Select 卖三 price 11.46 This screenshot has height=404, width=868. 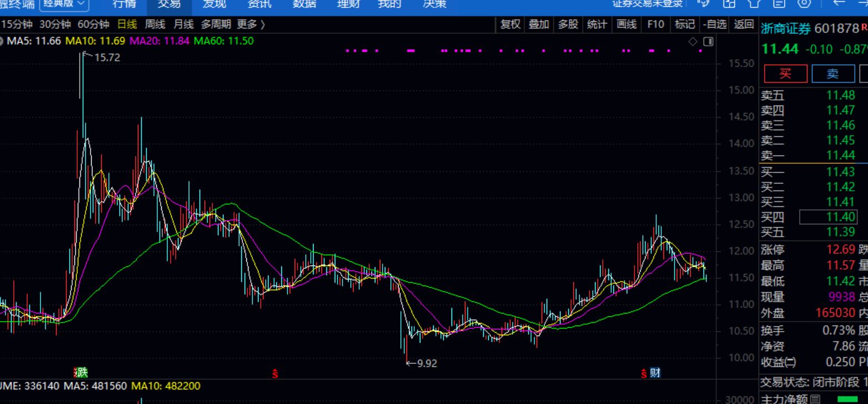841,125
